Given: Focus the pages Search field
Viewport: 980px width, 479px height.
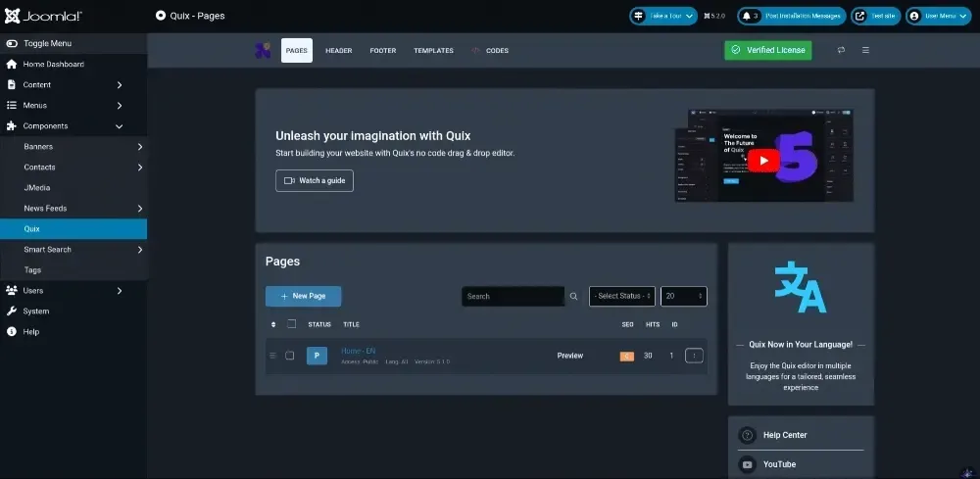Looking at the screenshot, I should click(514, 296).
